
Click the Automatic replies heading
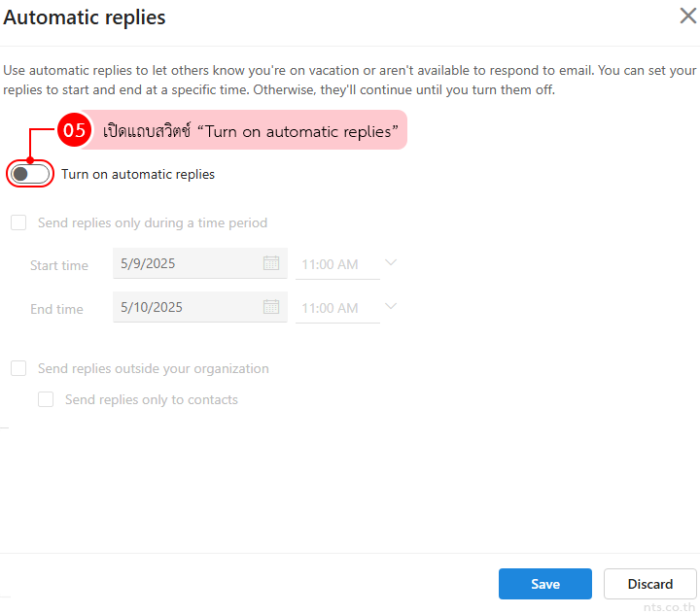coord(85,17)
